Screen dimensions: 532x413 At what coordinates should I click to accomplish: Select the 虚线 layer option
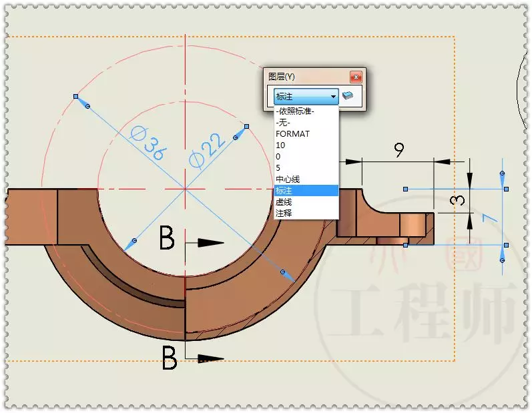(306, 201)
